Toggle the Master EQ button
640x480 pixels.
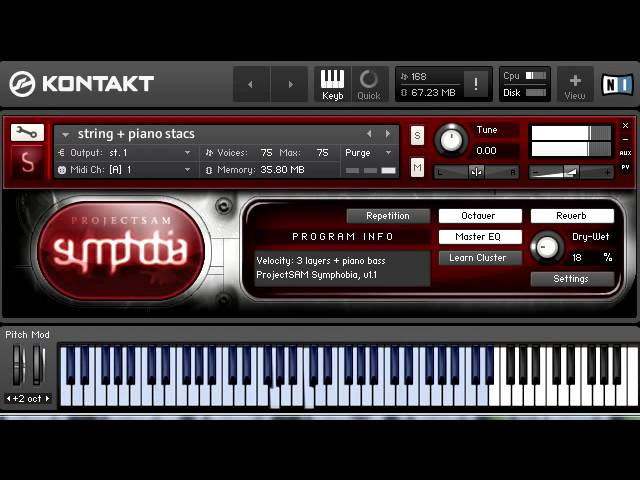[x=480, y=237]
